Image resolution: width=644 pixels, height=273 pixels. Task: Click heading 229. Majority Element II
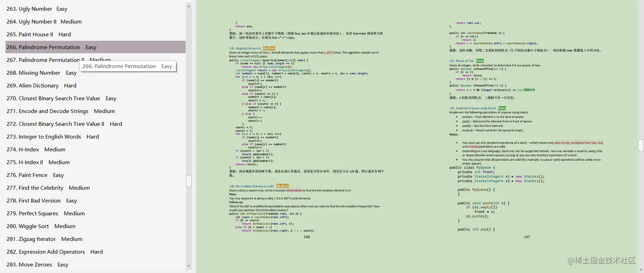click(245, 48)
